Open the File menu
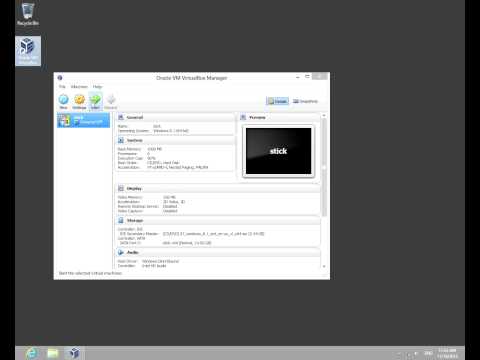 tap(62, 87)
